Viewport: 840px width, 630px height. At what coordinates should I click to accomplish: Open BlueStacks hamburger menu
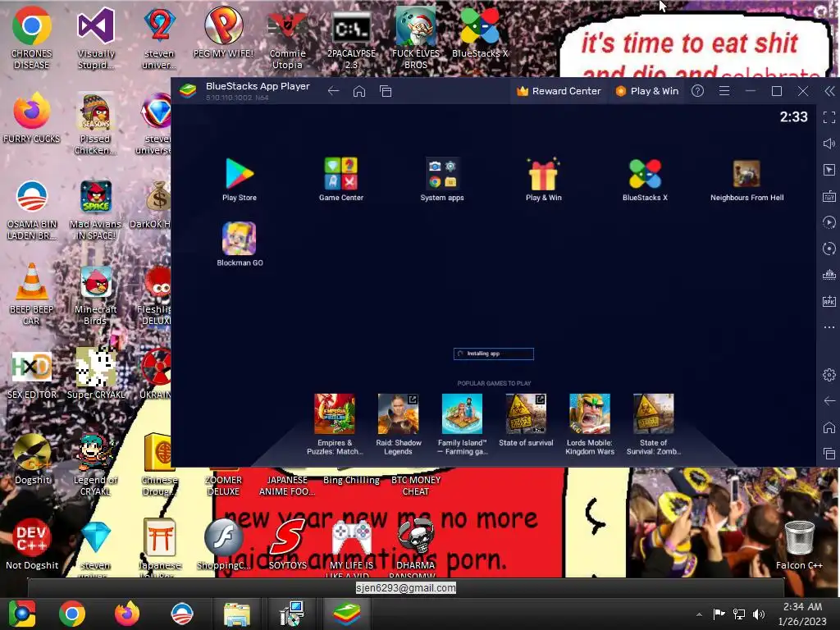coord(724,91)
